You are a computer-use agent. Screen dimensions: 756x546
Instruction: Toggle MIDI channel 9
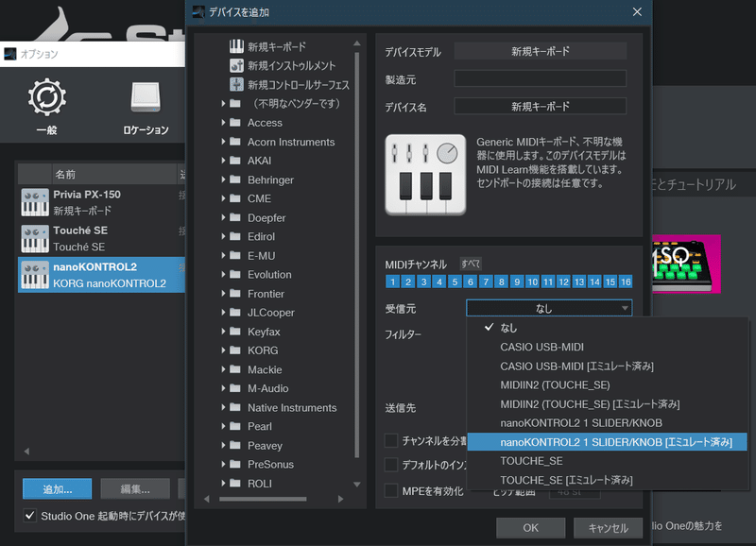[517, 282]
